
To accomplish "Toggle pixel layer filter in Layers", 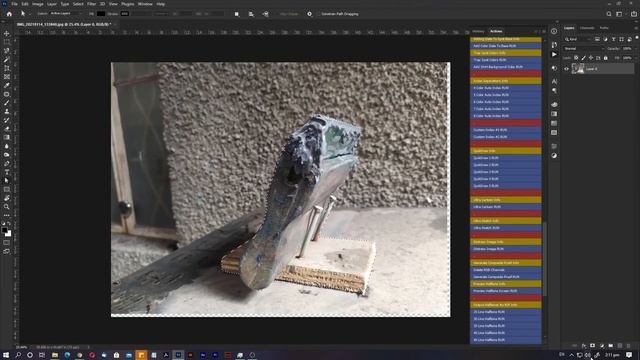I will (597, 39).
